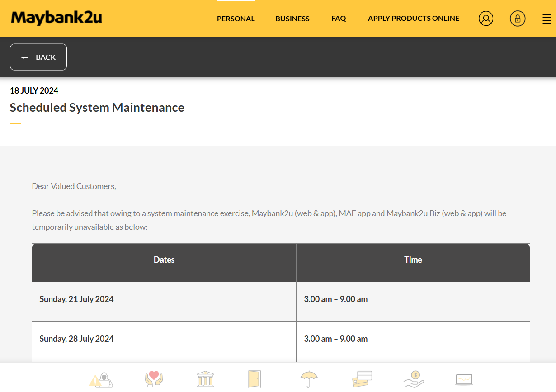Click the hands holding heart icon

[x=154, y=379]
